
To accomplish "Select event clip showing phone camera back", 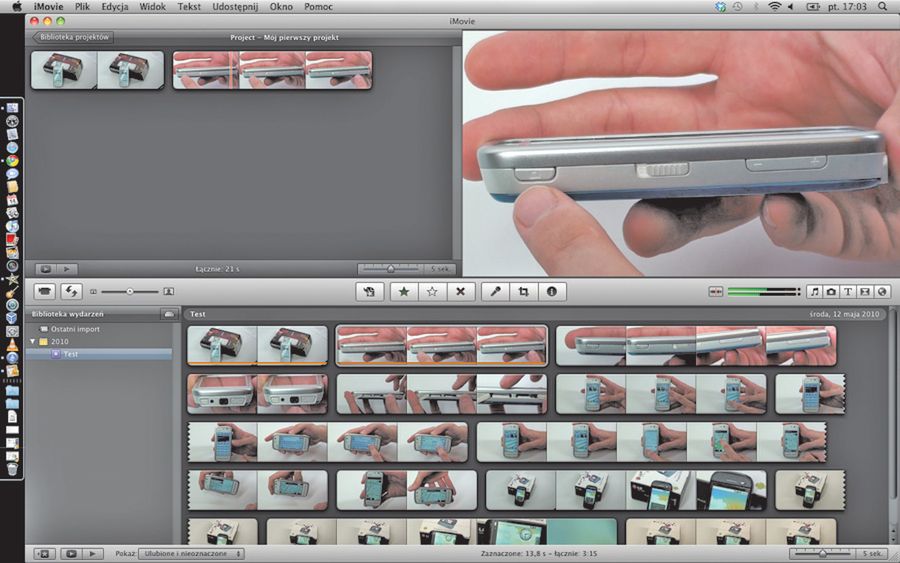I will [257, 394].
